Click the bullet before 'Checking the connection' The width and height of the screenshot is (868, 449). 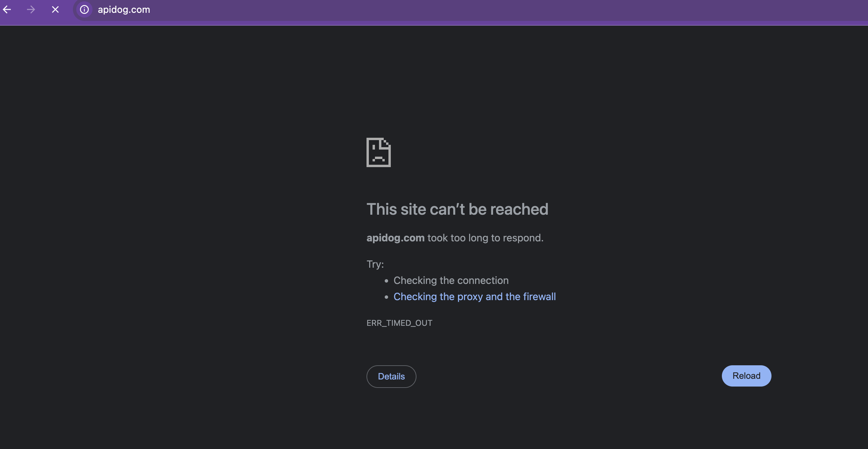click(x=386, y=281)
